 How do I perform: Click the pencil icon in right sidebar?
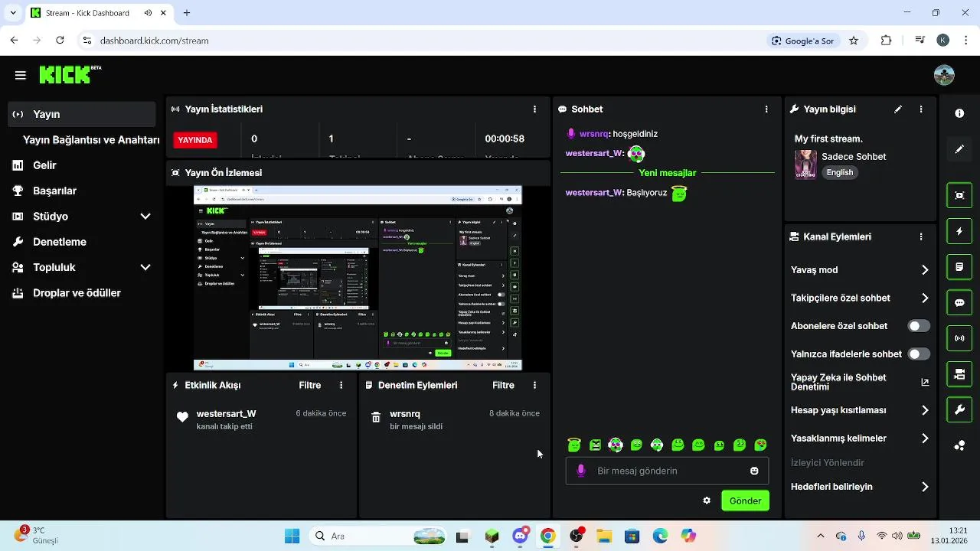coord(959,149)
